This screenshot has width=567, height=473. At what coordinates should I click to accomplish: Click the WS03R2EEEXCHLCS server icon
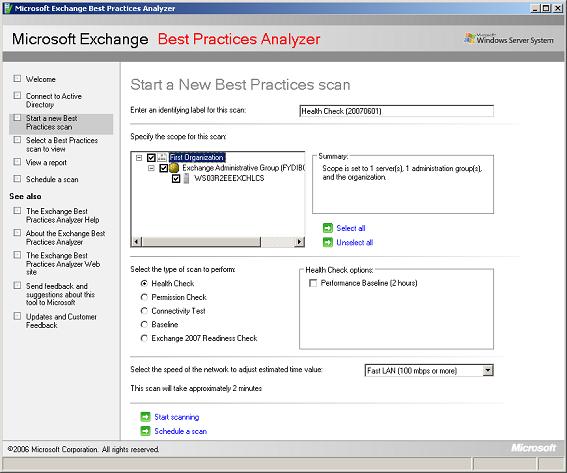click(x=186, y=178)
